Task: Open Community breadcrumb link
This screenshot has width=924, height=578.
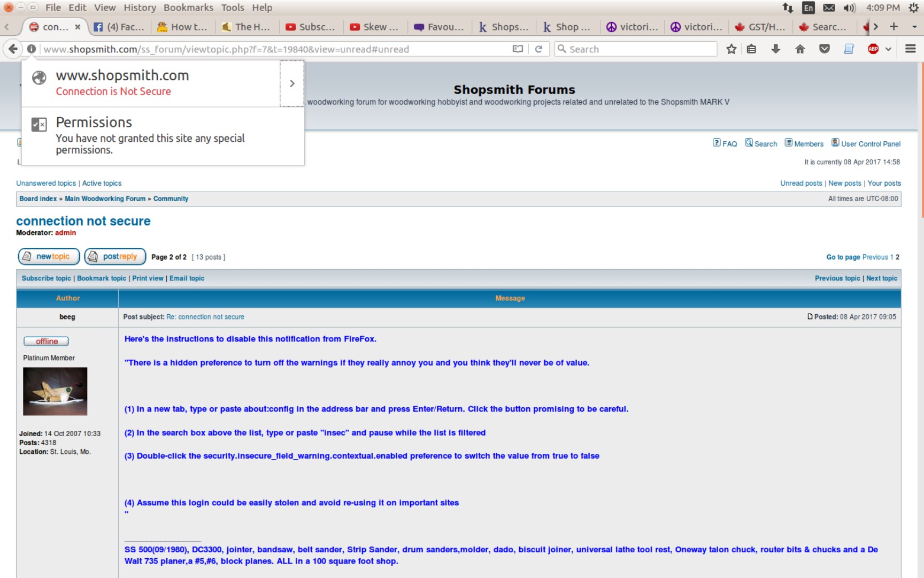Action: [x=171, y=199]
